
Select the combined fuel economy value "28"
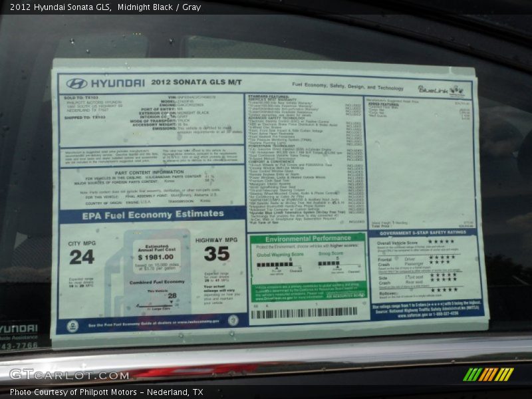point(172,295)
